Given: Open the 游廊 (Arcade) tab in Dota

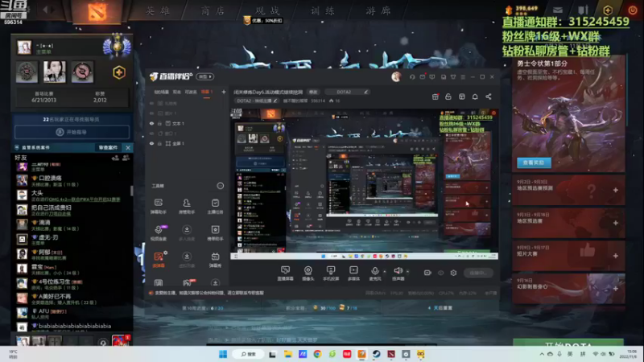Looking at the screenshot, I should coord(378,10).
